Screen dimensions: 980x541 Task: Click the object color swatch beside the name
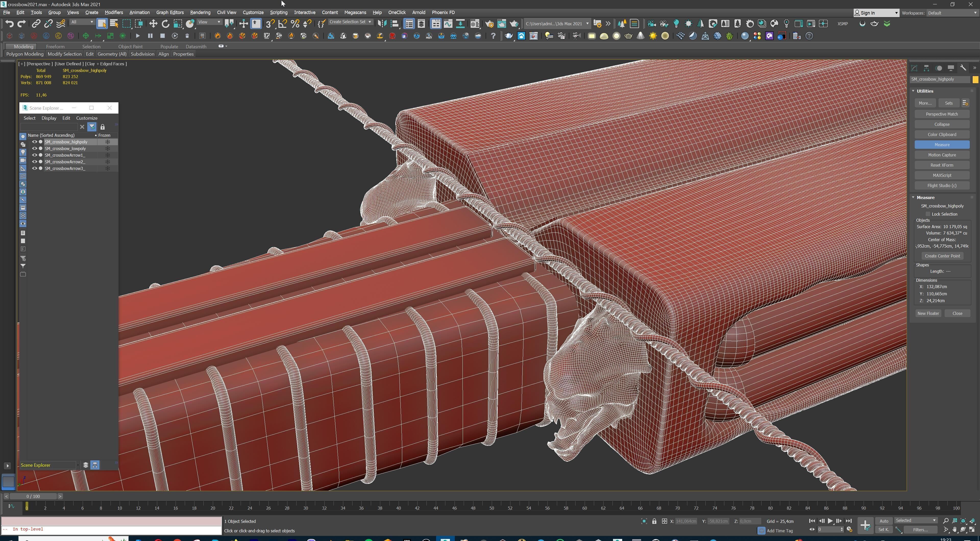[x=975, y=79]
